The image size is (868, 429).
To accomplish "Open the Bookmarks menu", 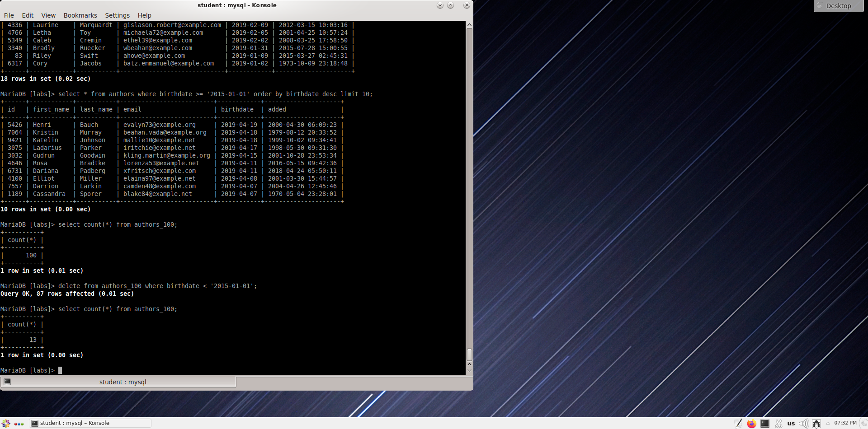I will (x=80, y=15).
